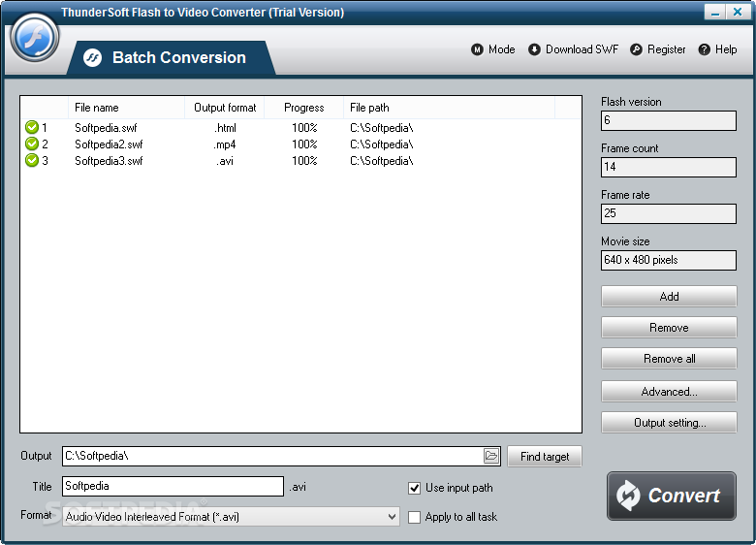Click the .mp4 output format cell
This screenshot has height=545, width=756.
click(x=225, y=144)
